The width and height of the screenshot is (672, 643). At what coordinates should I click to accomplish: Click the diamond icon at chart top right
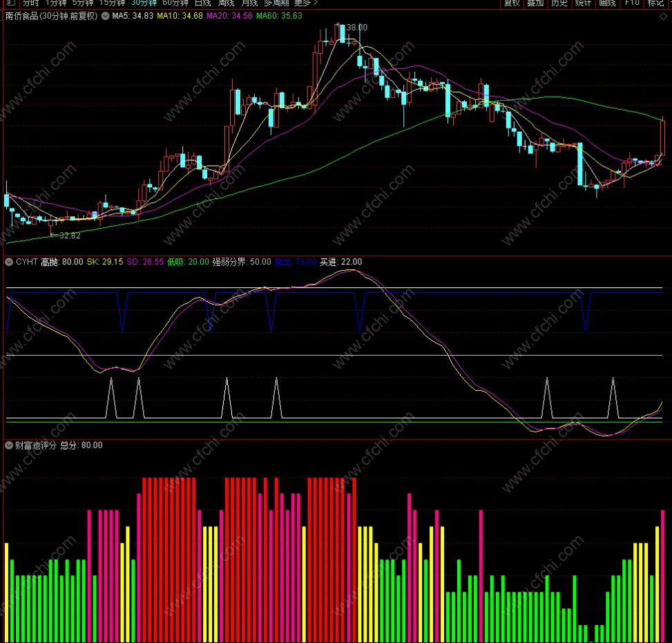663,17
